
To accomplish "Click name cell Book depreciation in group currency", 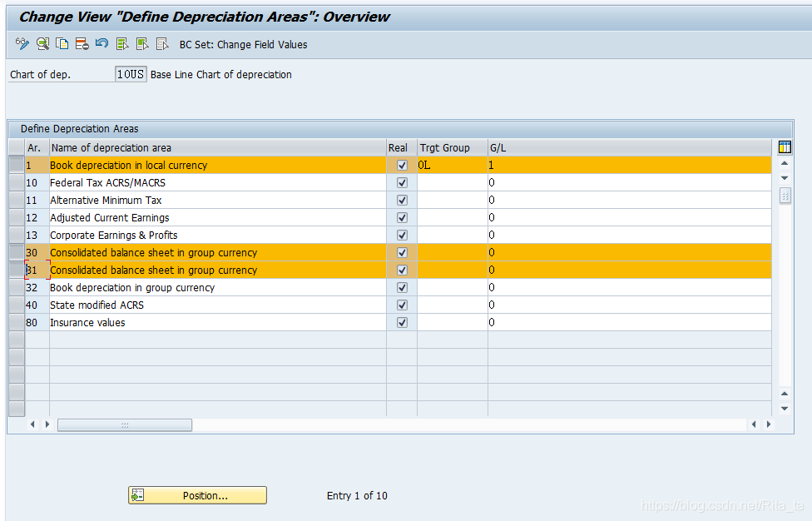I will pos(218,287).
